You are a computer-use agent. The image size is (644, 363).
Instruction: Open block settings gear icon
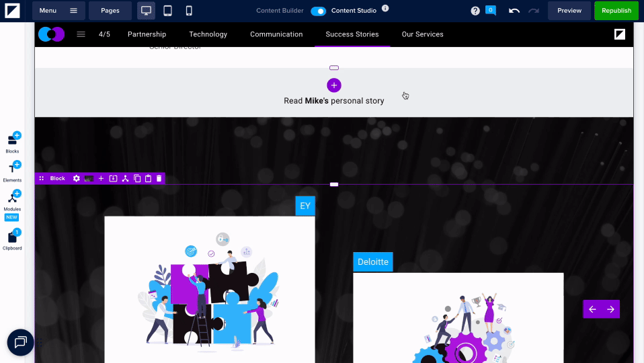[x=76, y=178]
